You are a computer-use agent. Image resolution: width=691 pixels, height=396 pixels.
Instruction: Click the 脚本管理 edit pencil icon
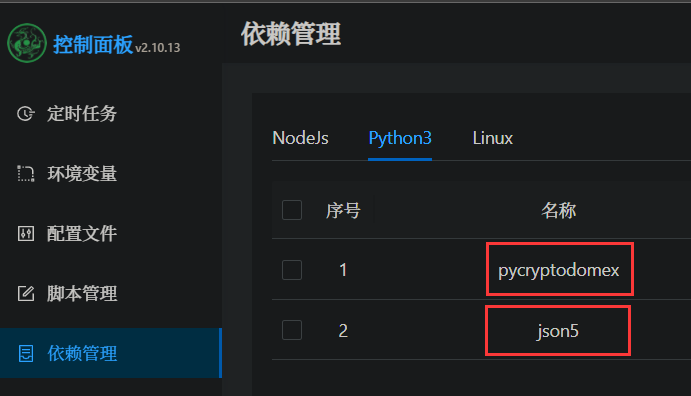tap(26, 293)
